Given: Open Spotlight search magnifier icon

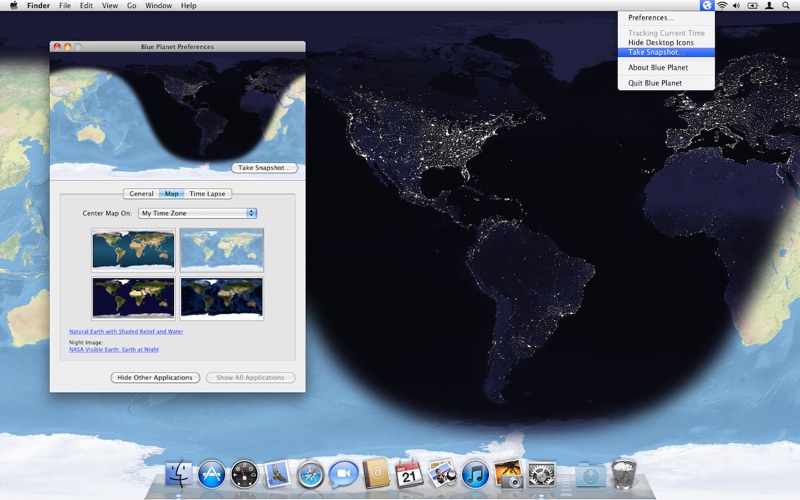Looking at the screenshot, I should tap(786, 5).
